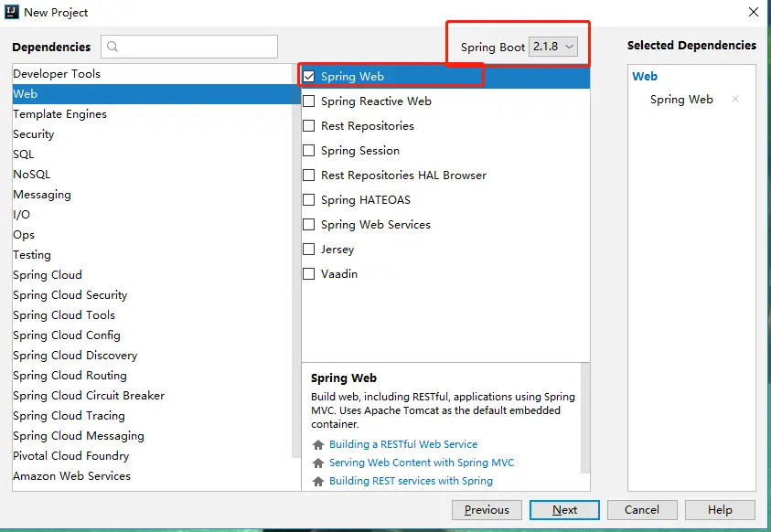The width and height of the screenshot is (771, 532).
Task: Click the description panel scrollbar
Action: tap(585, 418)
